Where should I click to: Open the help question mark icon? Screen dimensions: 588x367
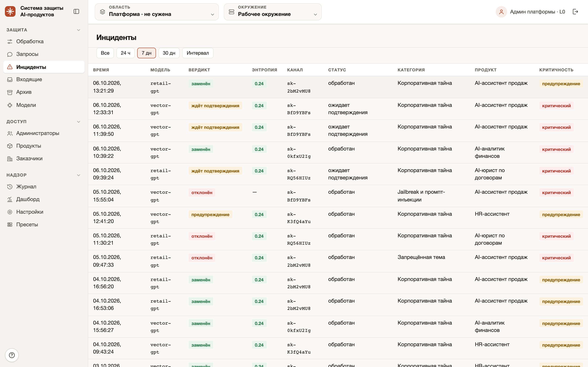coord(12,355)
